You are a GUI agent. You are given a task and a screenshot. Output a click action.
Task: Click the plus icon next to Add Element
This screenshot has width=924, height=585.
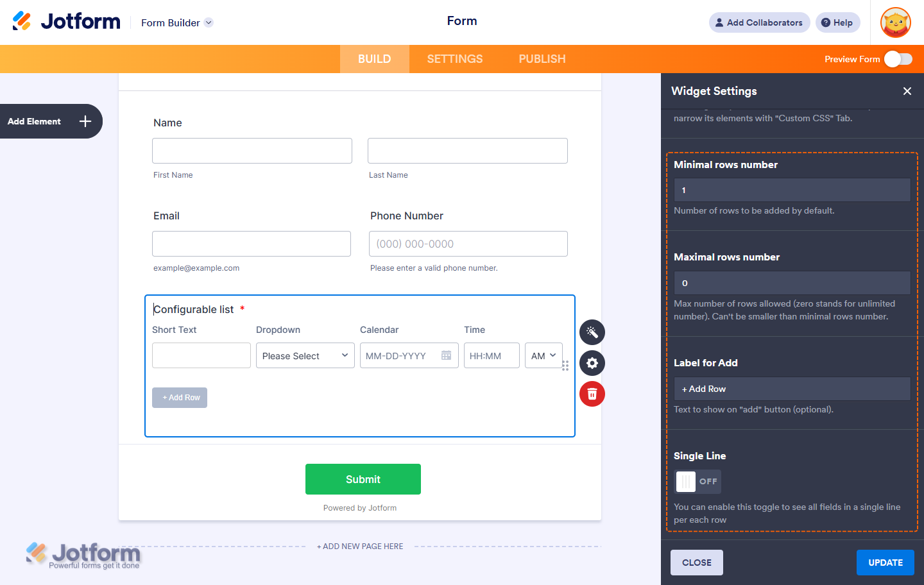click(x=85, y=121)
